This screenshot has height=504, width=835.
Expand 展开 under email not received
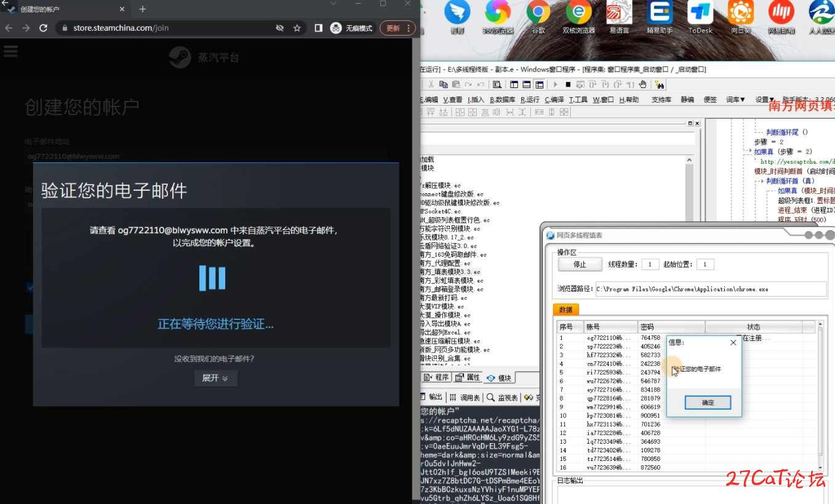coord(215,378)
